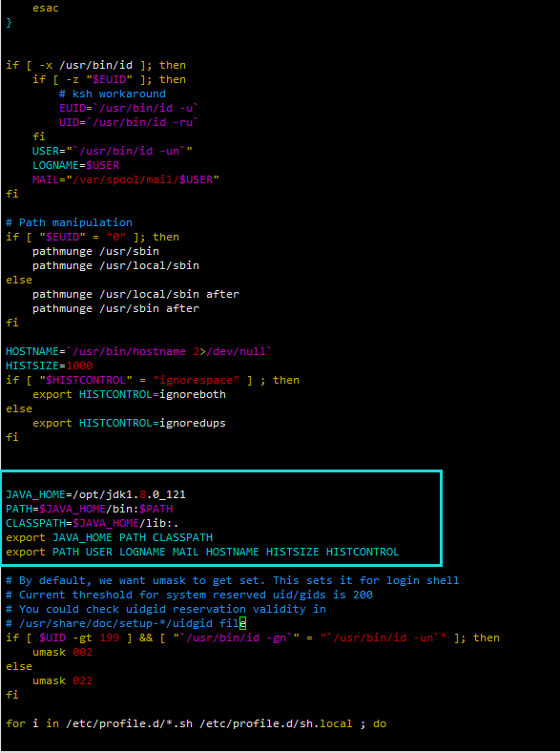Click the line 'export HISTCONTROL=ignoreboth'
Image resolution: width=560 pixels, height=753 pixels.
pyautogui.click(x=129, y=394)
